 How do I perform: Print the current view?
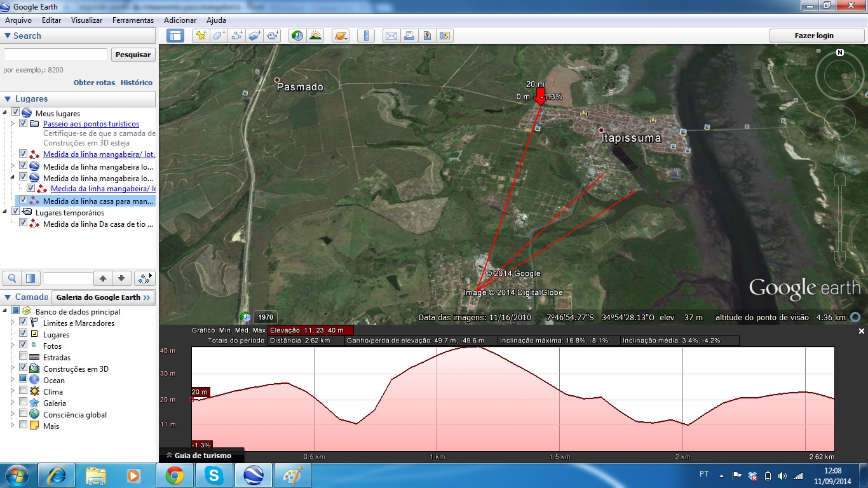pos(409,36)
